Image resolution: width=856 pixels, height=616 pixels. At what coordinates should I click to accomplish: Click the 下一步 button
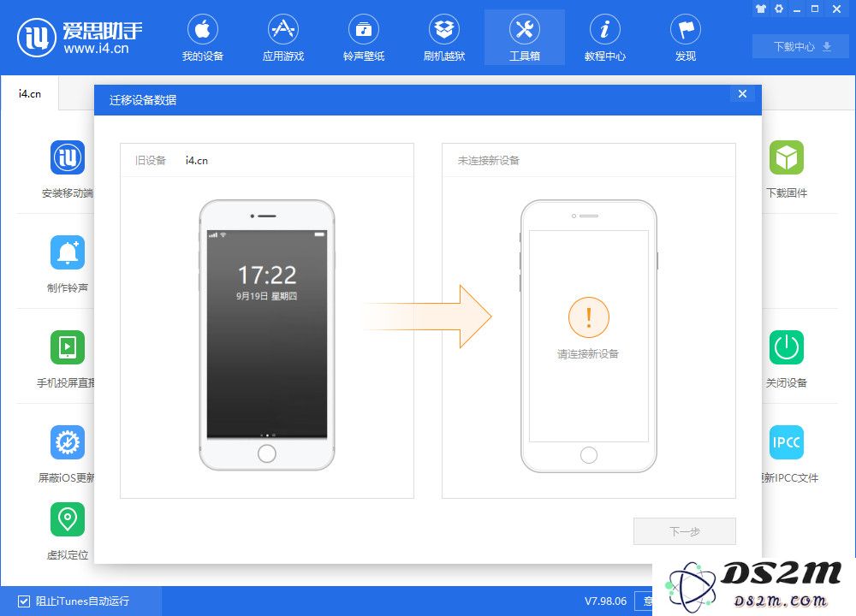(685, 531)
